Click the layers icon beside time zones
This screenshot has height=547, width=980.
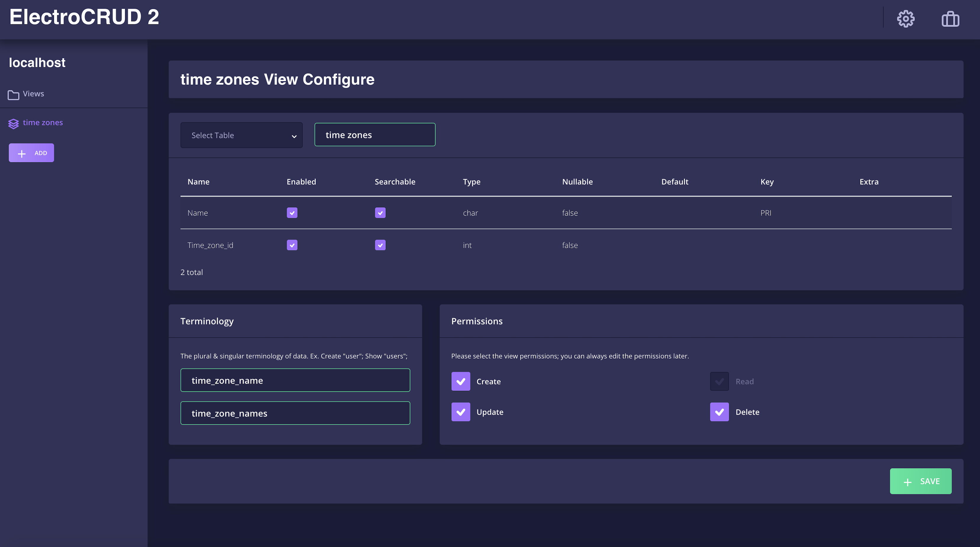click(x=13, y=124)
